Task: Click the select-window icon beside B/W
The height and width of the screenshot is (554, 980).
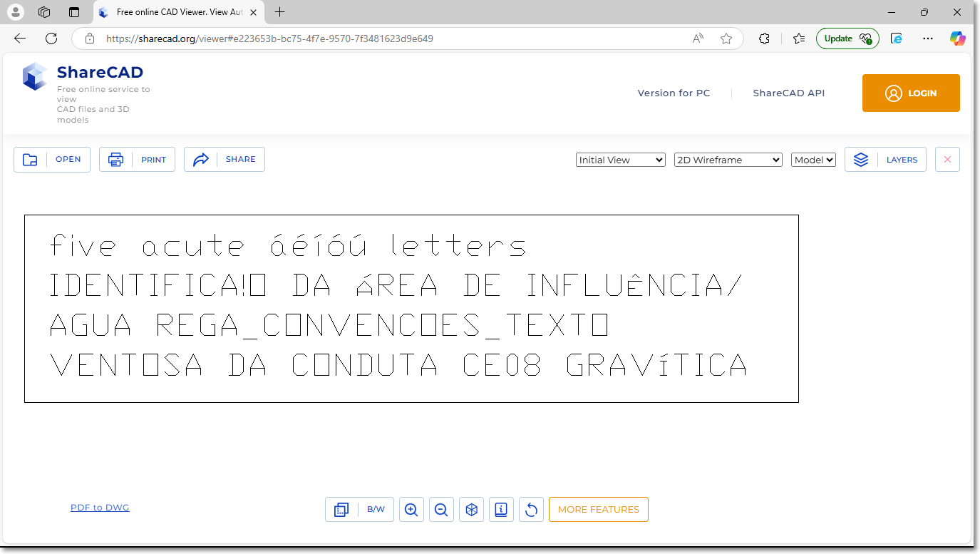Action: tap(341, 510)
